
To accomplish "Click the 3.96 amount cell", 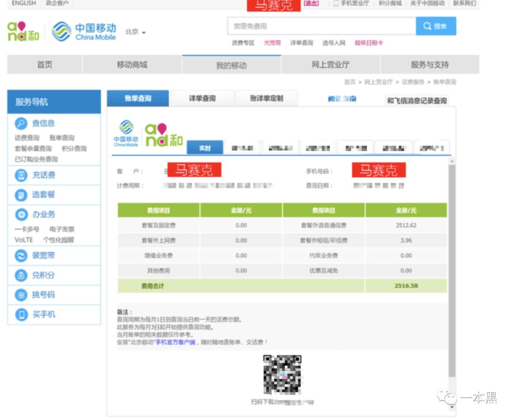I will (x=406, y=240).
